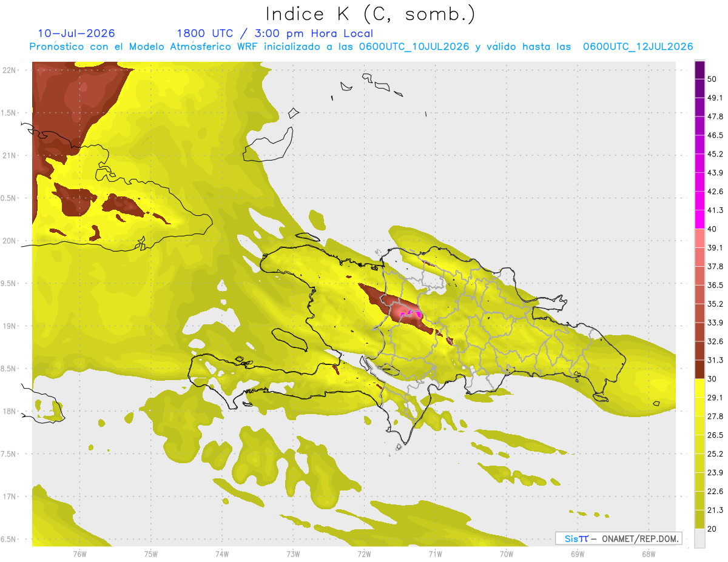
Task: Click the colorbar value "33.9"
Action: pyautogui.click(x=715, y=323)
